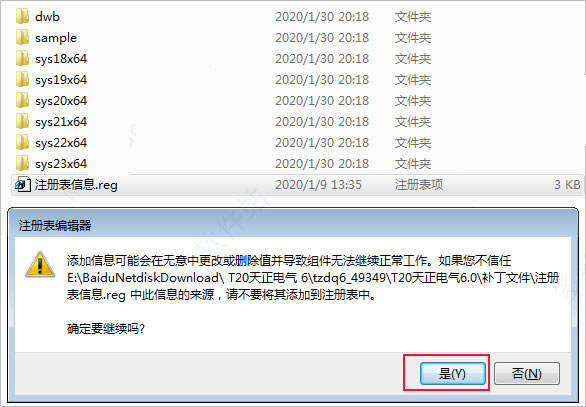Image resolution: width=586 pixels, height=407 pixels.
Task: Select the sys23x64 folder name text
Action: pos(61,164)
